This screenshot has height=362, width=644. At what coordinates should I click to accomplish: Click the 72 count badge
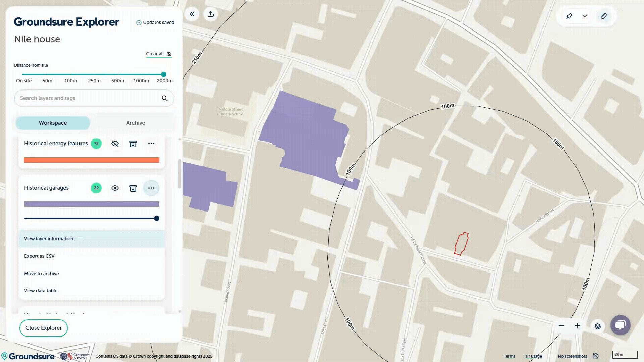96,144
